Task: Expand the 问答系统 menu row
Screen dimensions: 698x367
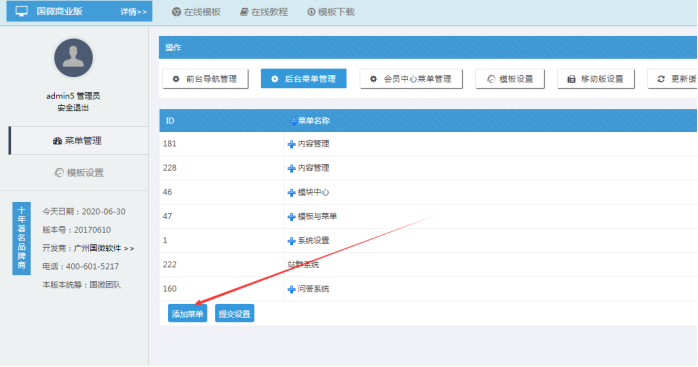Action: (292, 290)
